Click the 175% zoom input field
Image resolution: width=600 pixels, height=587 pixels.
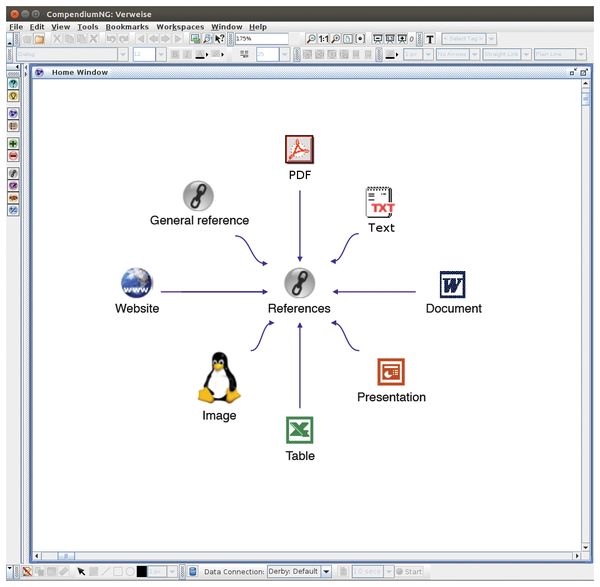tap(262, 39)
